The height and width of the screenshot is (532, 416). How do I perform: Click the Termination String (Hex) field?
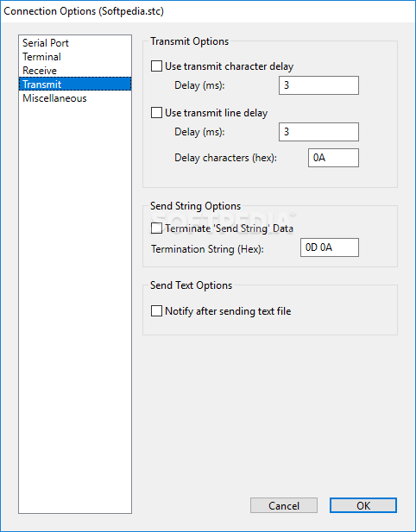(330, 247)
